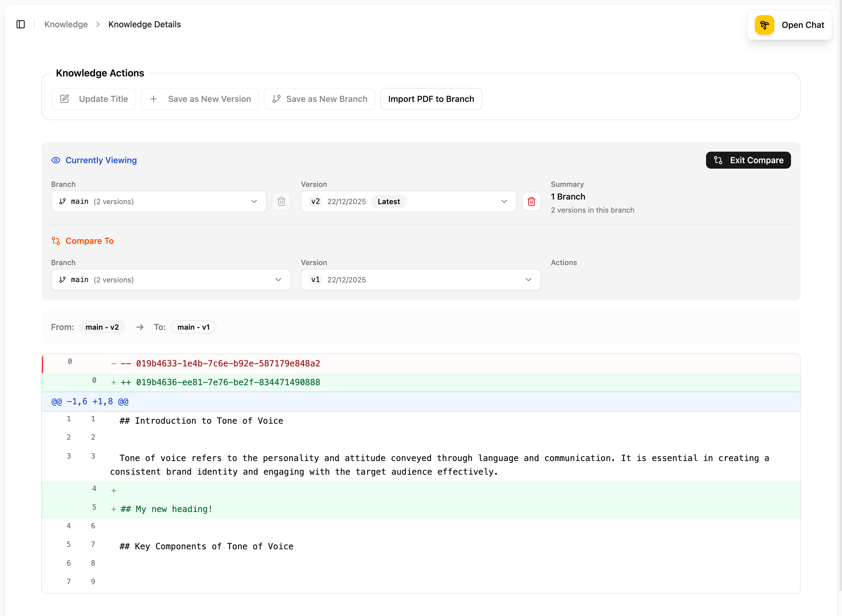Viewport: 842px width, 616px height.
Task: Click the main - v2 From badge
Action: tap(102, 327)
